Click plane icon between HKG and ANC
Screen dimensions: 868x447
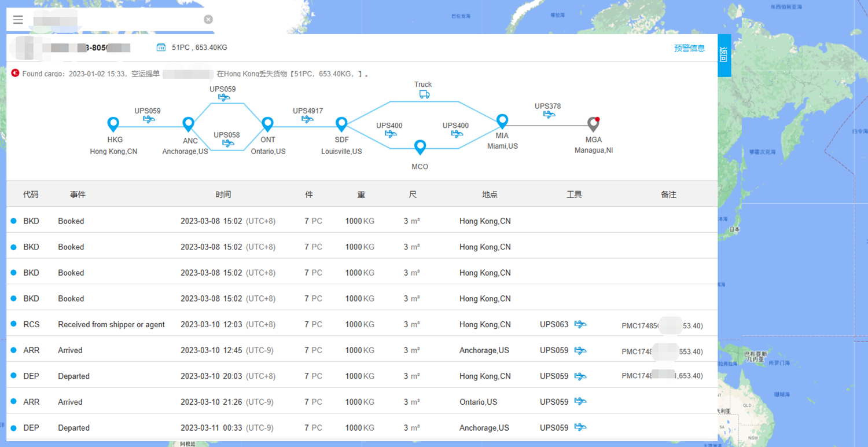coord(149,119)
